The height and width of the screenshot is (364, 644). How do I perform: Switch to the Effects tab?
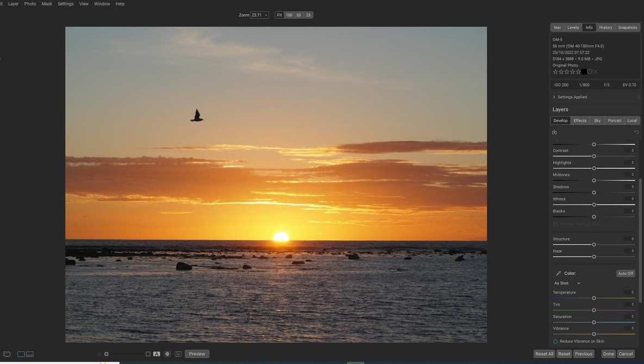[x=580, y=121]
